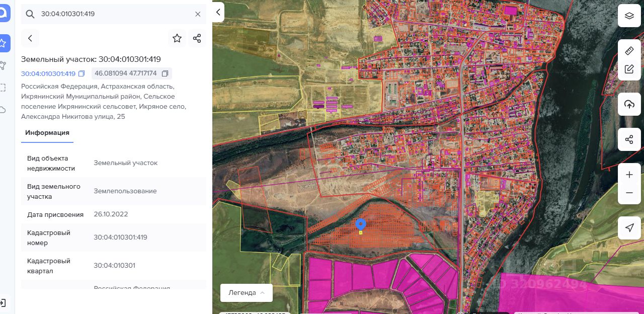Share the parcel card via share icon in panel
Screen dimensions: 644x314
click(x=197, y=38)
